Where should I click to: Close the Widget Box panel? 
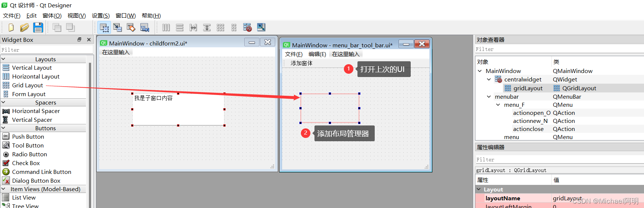(89, 40)
